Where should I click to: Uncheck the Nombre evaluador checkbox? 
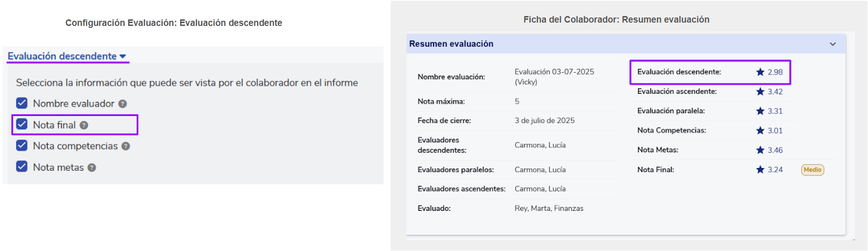(x=22, y=103)
